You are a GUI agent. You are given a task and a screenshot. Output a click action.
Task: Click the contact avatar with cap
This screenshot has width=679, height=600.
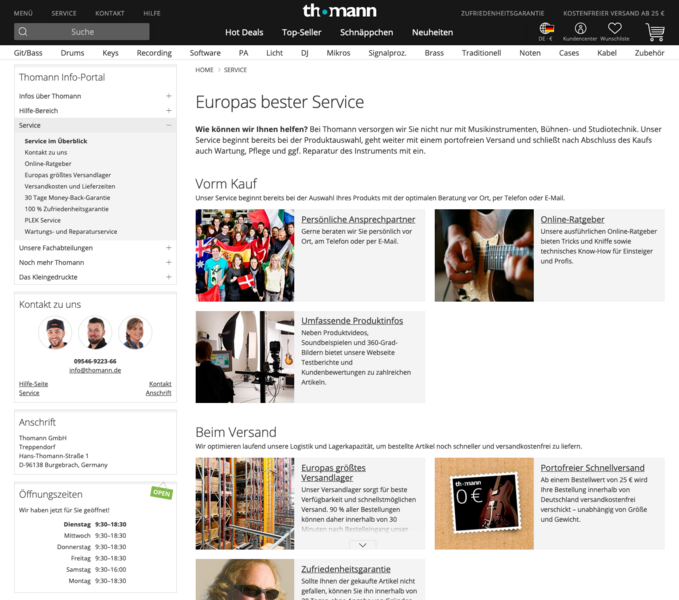[55, 332]
